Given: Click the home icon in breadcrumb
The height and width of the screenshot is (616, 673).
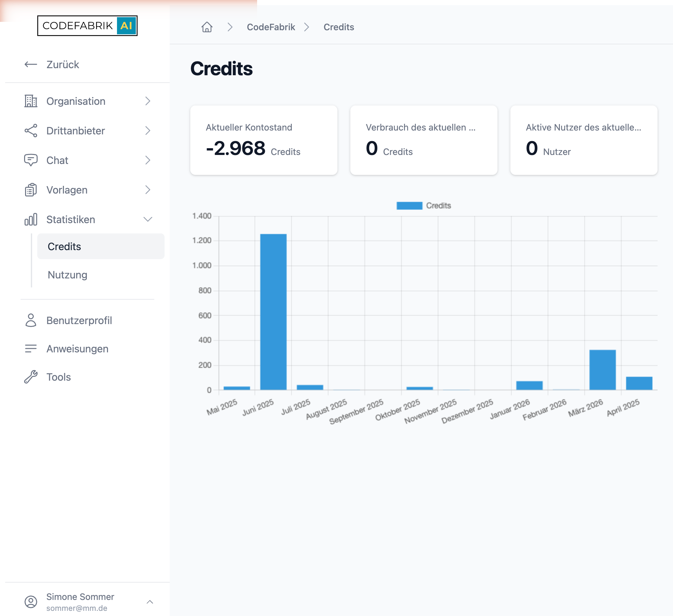Looking at the screenshot, I should [207, 27].
